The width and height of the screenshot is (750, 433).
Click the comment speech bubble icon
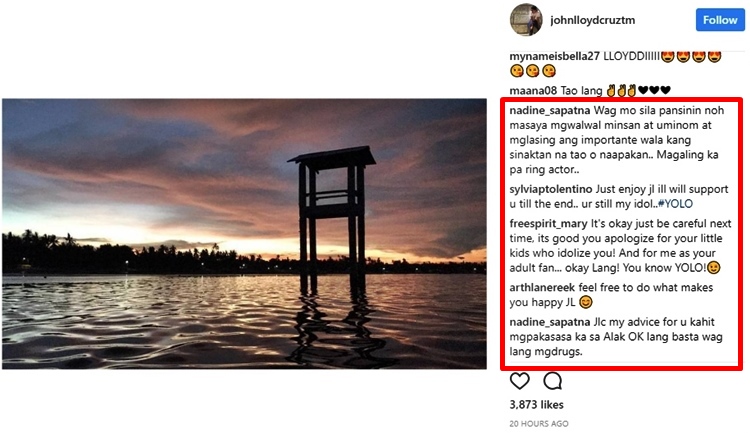(552, 381)
